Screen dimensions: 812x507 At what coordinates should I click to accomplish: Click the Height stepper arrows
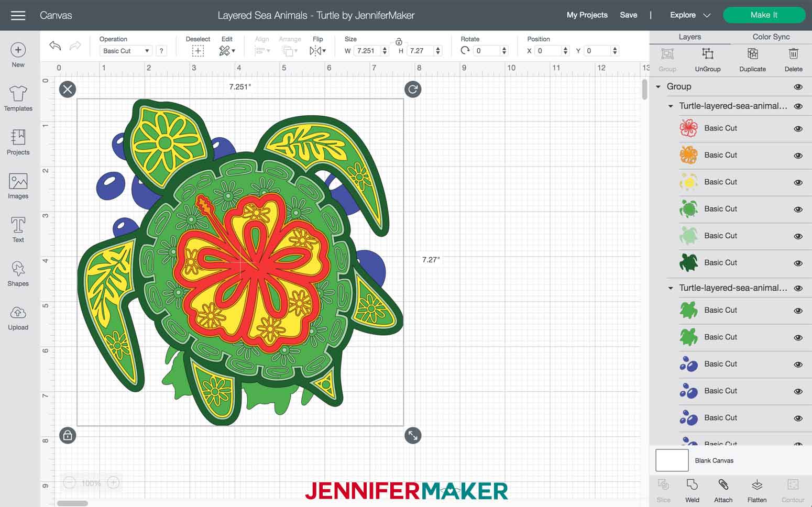438,51
